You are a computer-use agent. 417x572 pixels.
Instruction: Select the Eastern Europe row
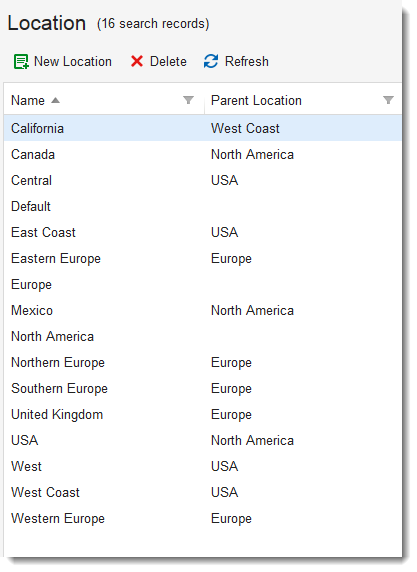coord(203,258)
